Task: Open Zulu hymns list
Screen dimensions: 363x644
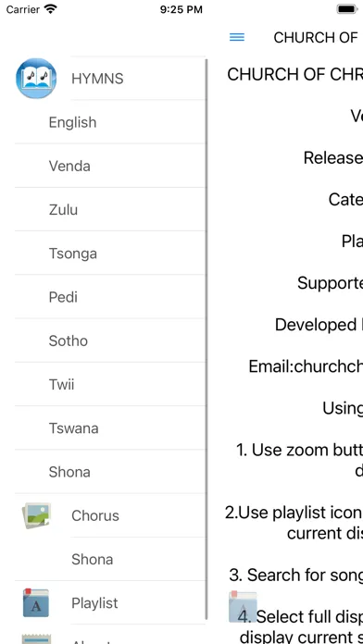Action: tap(110, 209)
